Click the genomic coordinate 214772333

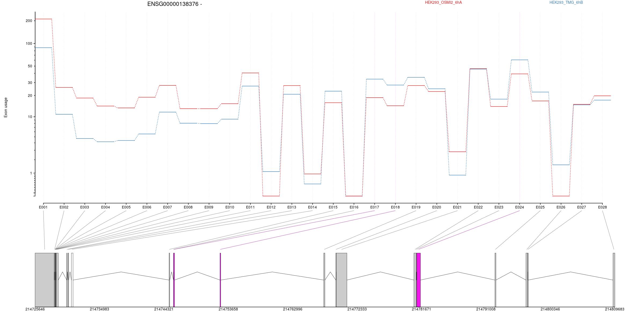pos(357,309)
